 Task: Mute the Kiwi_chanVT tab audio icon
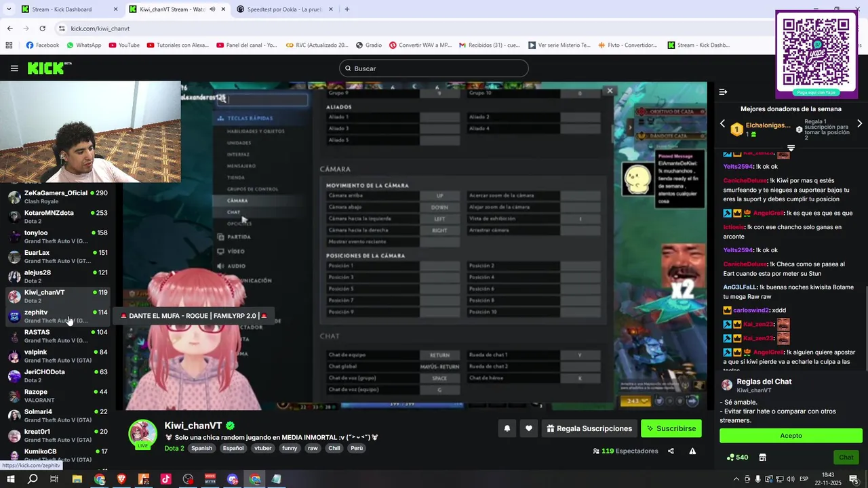(x=212, y=9)
